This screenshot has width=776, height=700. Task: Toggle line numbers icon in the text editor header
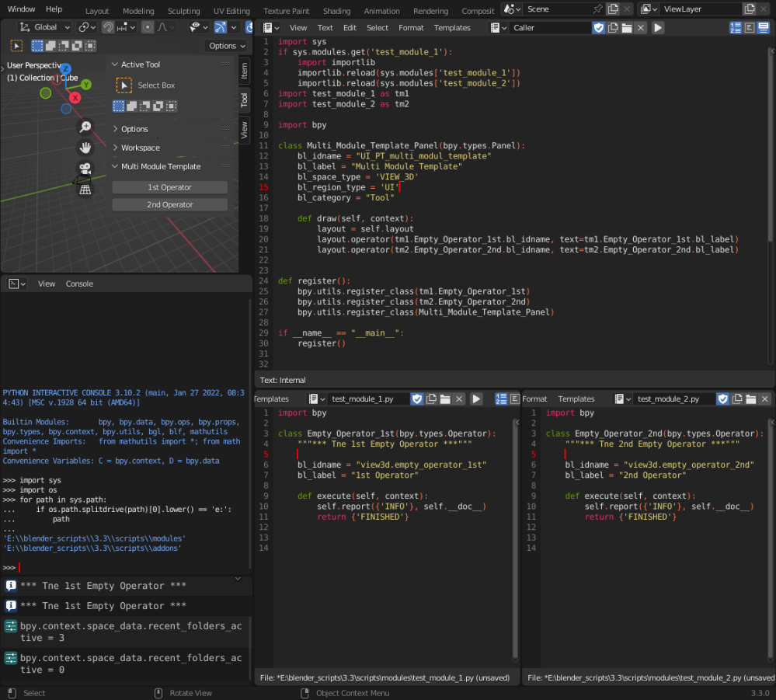[x=736, y=27]
